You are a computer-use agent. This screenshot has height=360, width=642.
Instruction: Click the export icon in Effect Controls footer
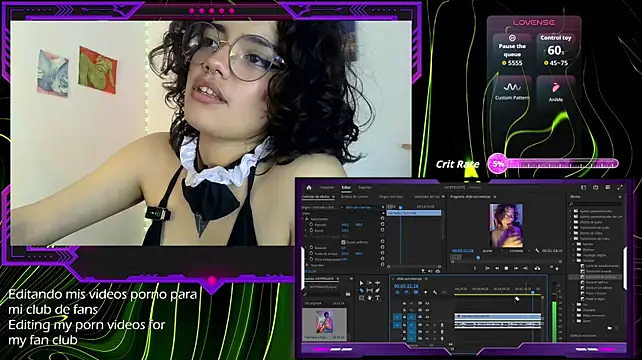coord(438,271)
